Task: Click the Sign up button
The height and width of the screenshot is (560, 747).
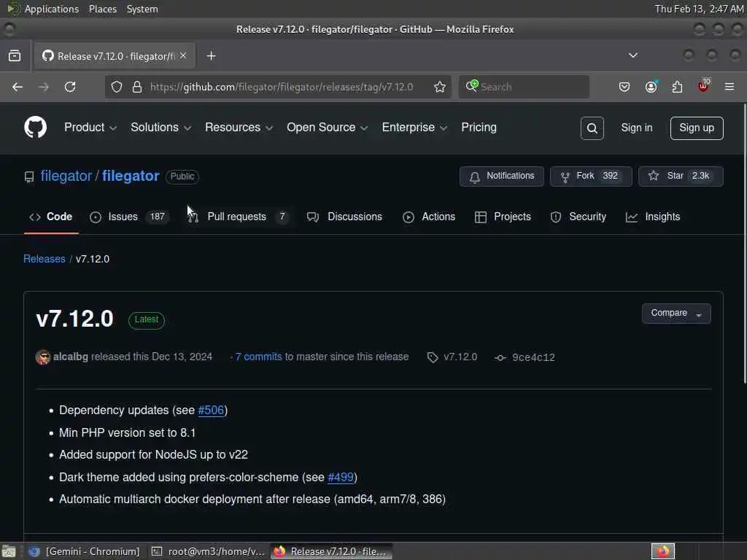Action: (x=697, y=128)
